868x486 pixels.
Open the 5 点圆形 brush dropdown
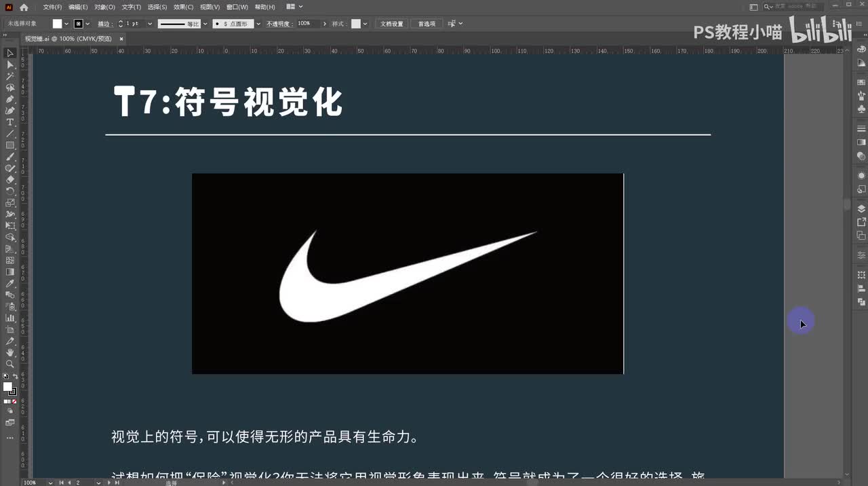pyautogui.click(x=258, y=24)
